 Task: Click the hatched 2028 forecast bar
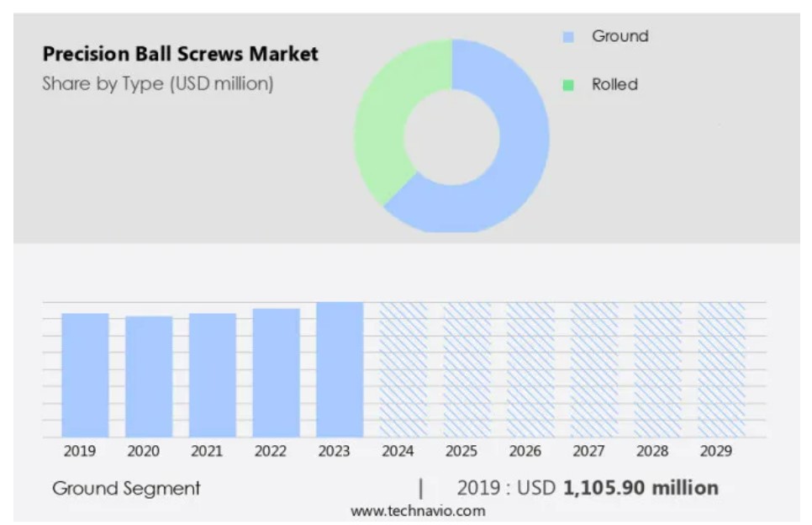(657, 369)
